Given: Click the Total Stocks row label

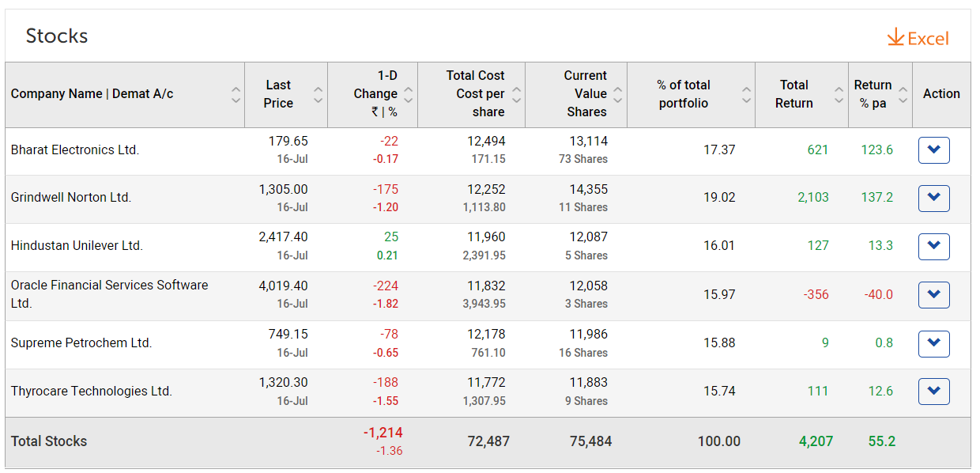Looking at the screenshot, I should [49, 441].
